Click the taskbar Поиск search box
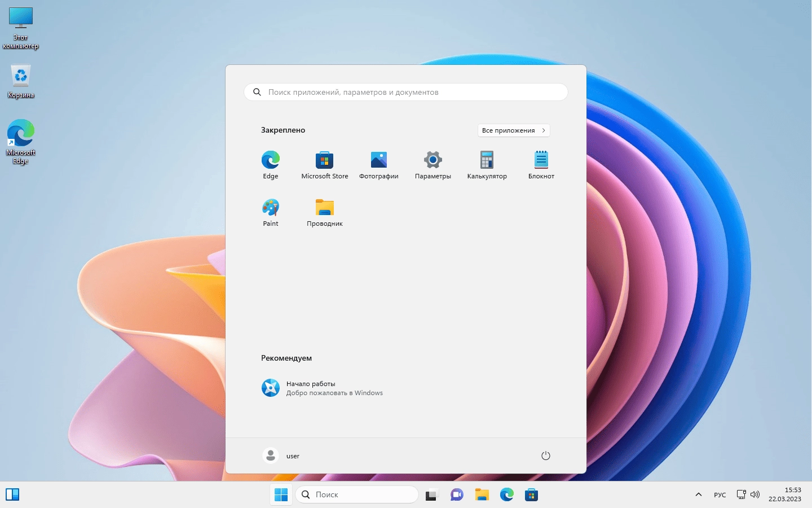Image resolution: width=812 pixels, height=508 pixels. pos(357,494)
